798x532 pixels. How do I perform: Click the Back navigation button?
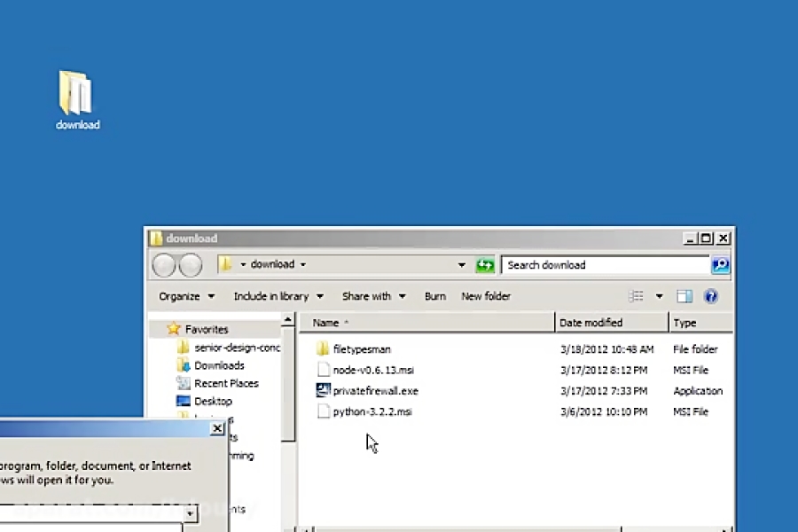163,264
